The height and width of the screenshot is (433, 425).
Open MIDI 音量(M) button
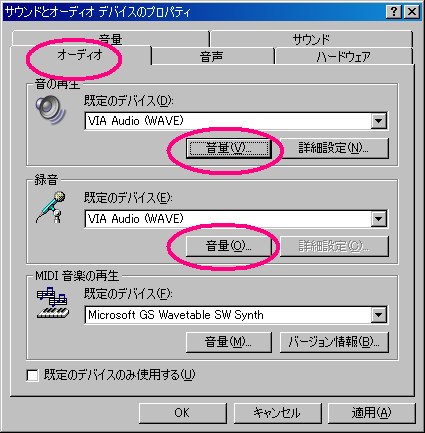229,342
